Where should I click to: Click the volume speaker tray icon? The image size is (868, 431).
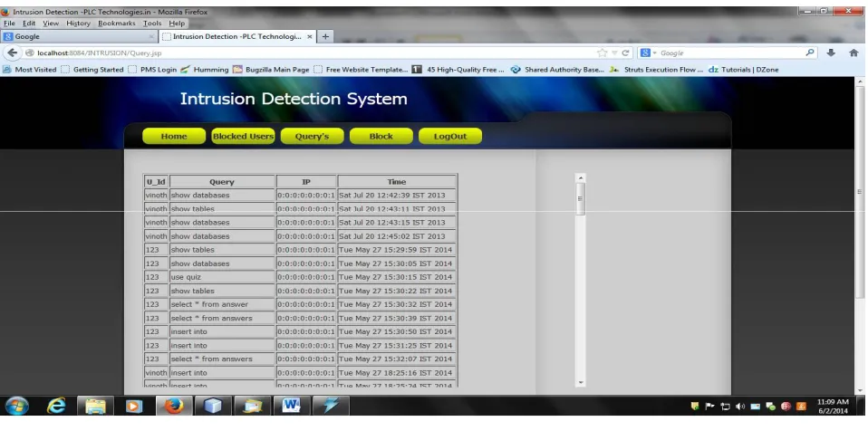[x=740, y=407]
